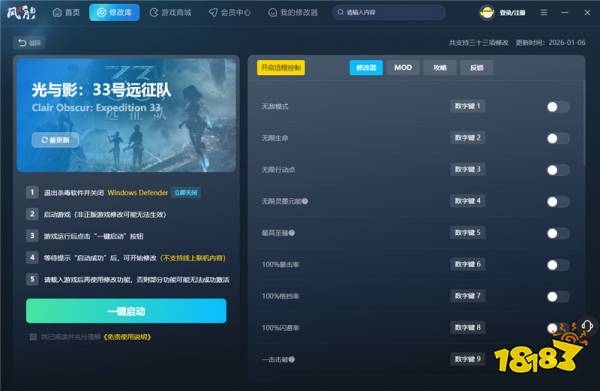600x391 pixels.
Task: Tick the disclaimer agreement checkbox
Action: pos(33,337)
